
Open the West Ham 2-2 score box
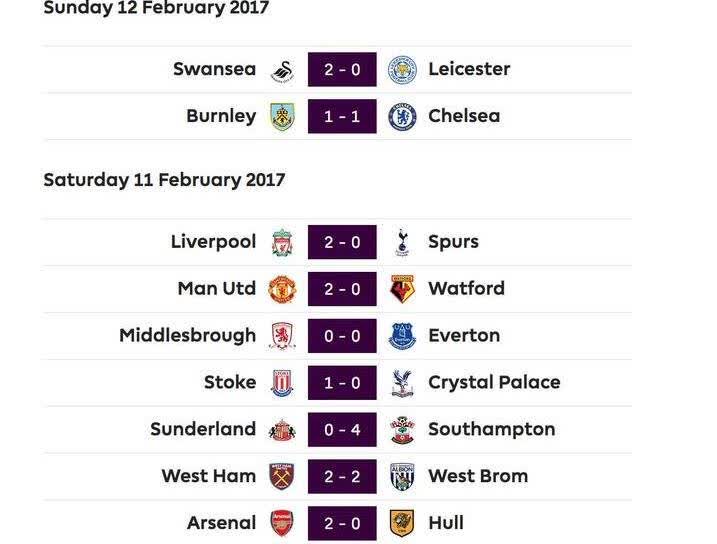tap(342, 476)
